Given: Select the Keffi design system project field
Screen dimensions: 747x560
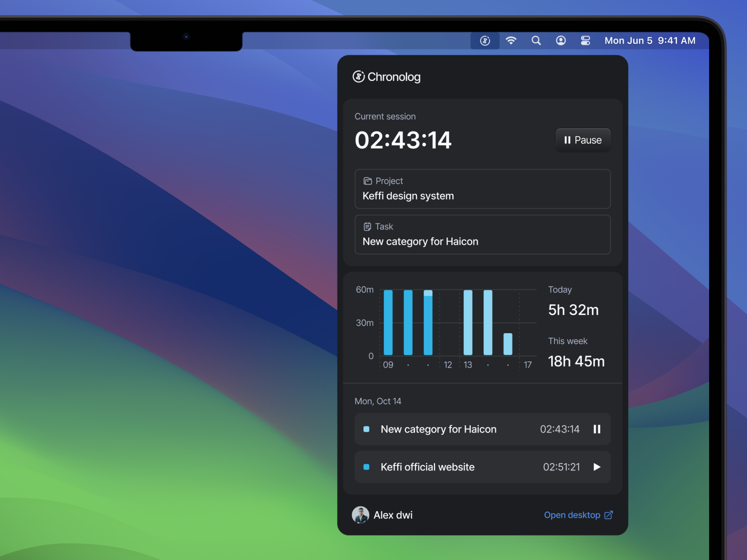Looking at the screenshot, I should coord(482,189).
